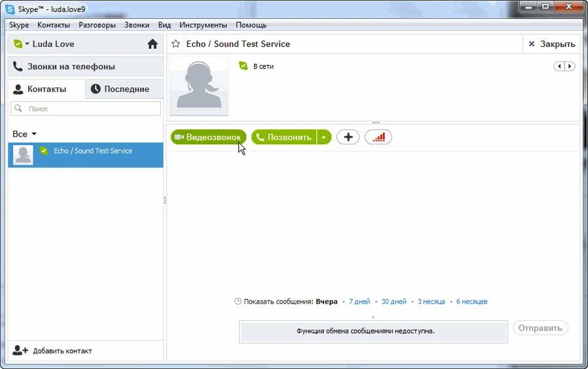
Task: Show messages from 30 дней
Action: (x=394, y=302)
